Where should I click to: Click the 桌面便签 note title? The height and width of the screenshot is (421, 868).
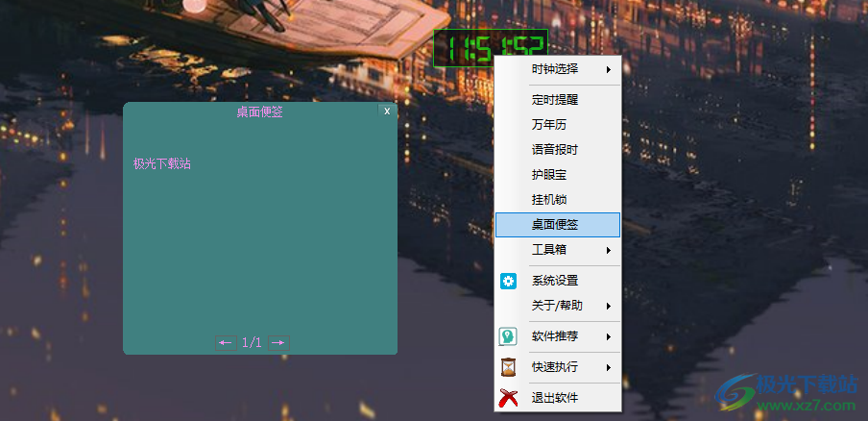[x=259, y=111]
